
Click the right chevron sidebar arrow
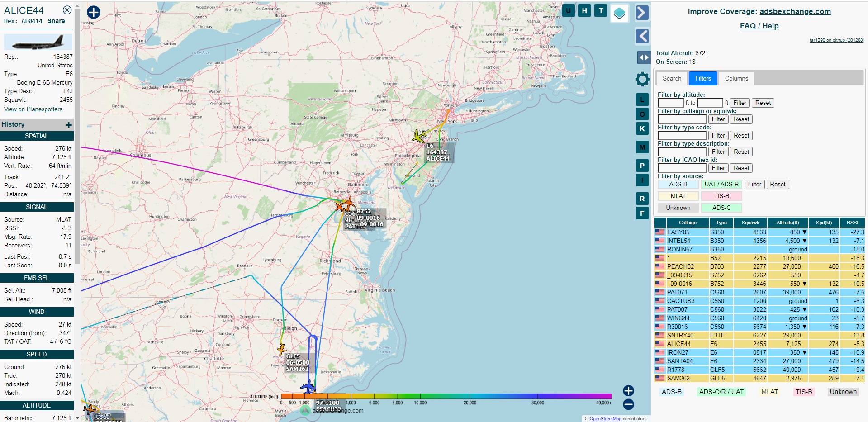click(x=642, y=13)
